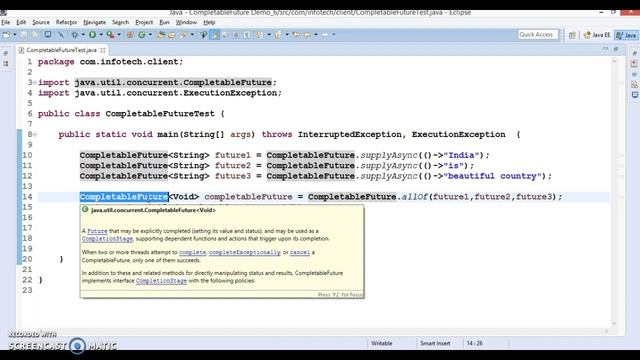This screenshot has width=640, height=360.
Task: Click the Back navigation arrow icon
Action: pyautogui.click(x=307, y=35)
